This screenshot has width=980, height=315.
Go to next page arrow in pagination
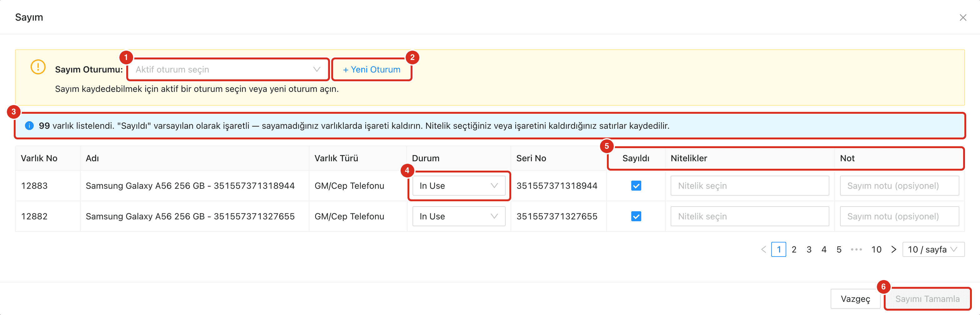click(894, 250)
